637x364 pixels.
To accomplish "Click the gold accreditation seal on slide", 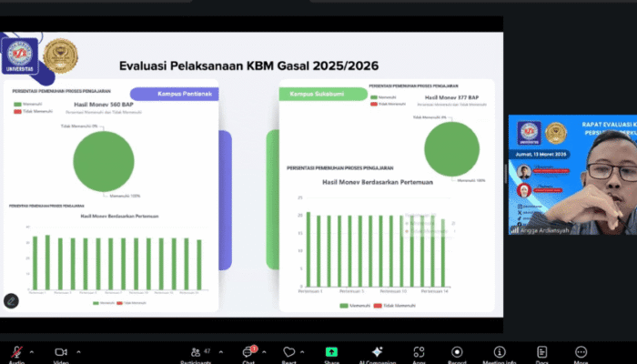I will [x=61, y=56].
